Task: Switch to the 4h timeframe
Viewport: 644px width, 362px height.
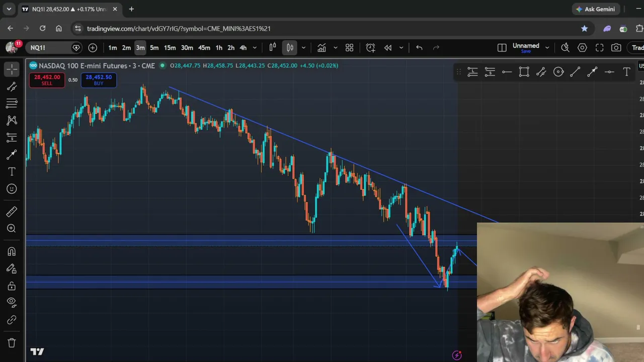Action: click(x=243, y=48)
